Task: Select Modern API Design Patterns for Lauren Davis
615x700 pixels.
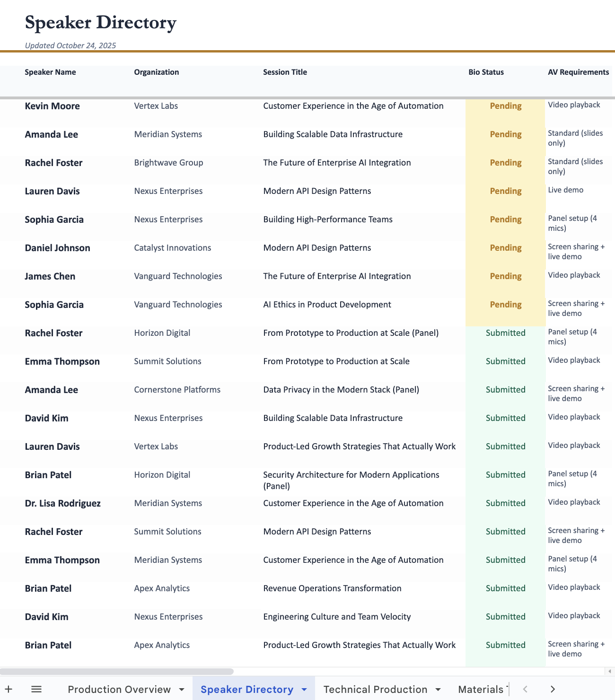Action: (x=317, y=191)
